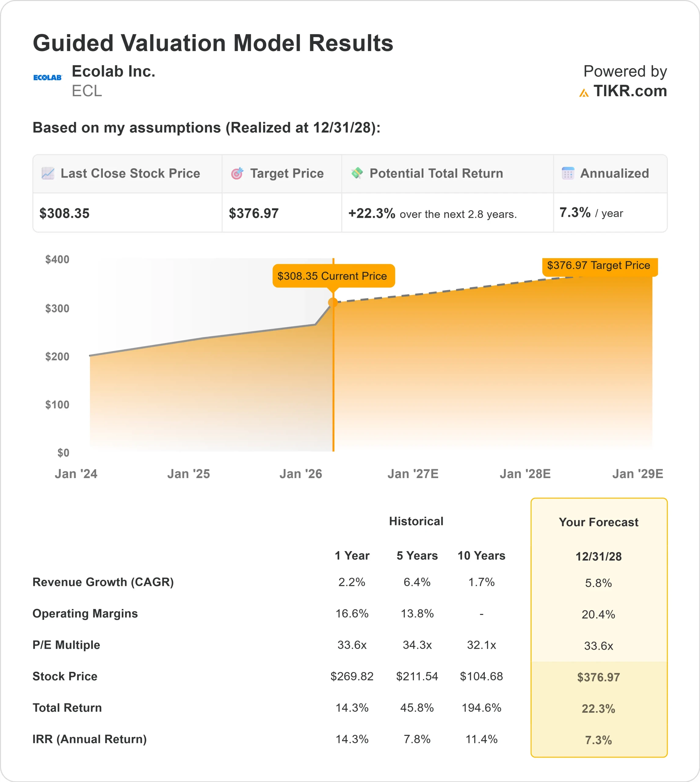Select the 10 Years column header

(481, 556)
